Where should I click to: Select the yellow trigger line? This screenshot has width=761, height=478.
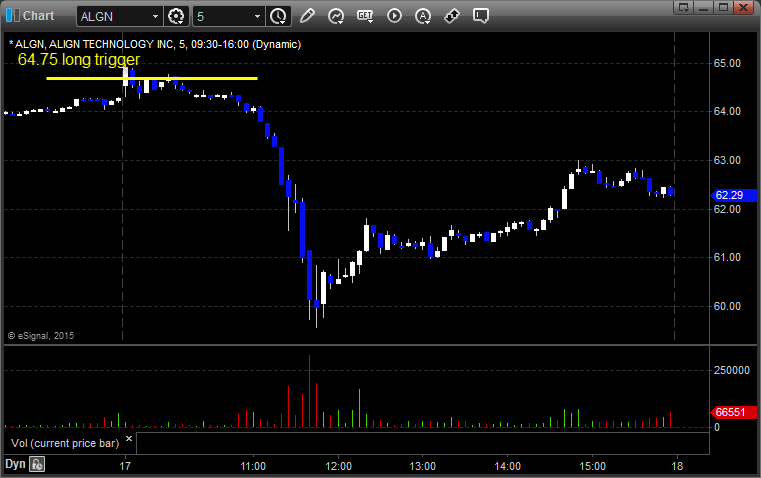152,78
